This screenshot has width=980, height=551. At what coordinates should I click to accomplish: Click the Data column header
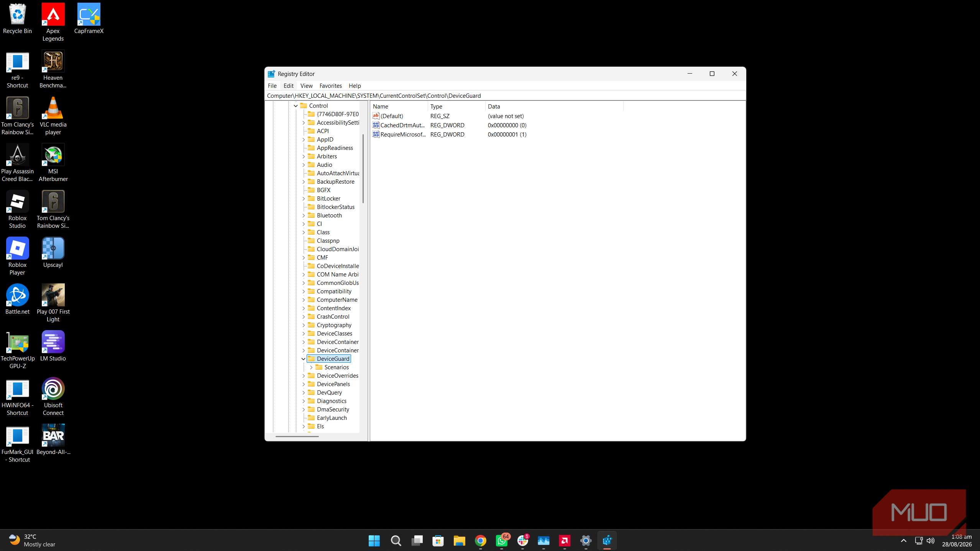(554, 107)
